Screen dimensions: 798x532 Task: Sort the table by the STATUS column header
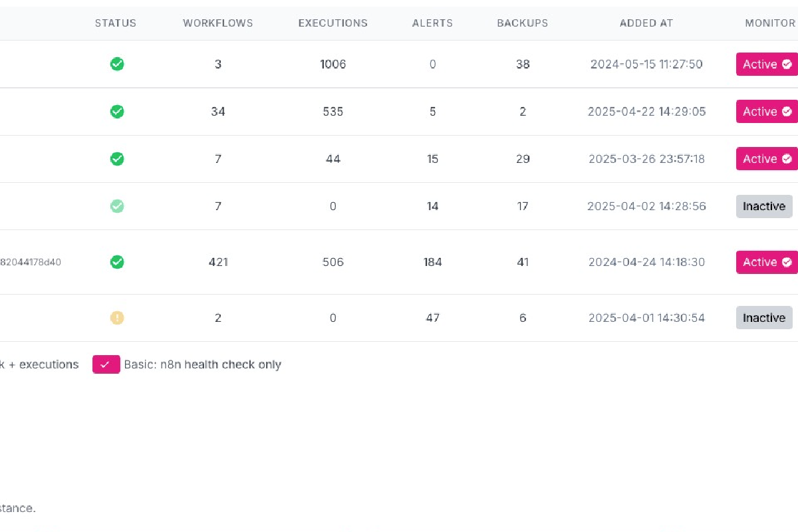point(115,23)
